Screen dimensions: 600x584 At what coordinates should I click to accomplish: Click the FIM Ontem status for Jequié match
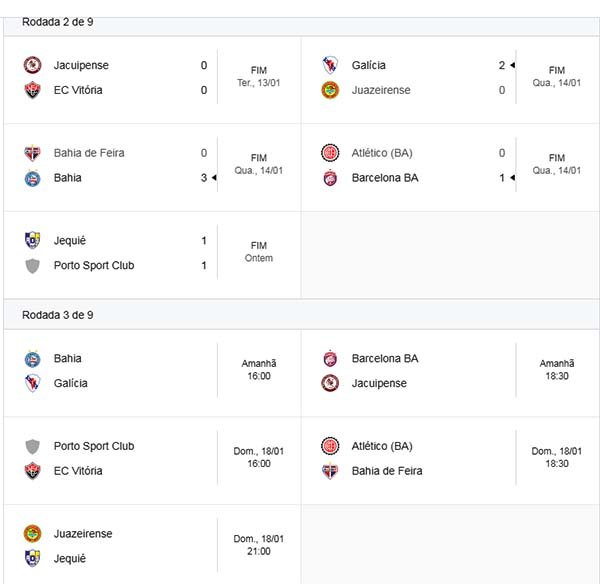tap(259, 252)
